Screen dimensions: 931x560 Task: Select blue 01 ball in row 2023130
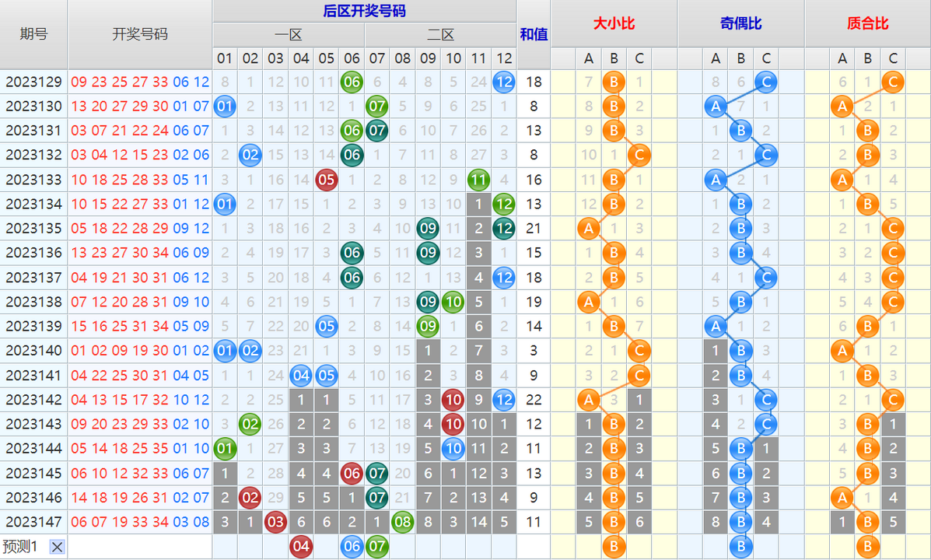point(225,107)
